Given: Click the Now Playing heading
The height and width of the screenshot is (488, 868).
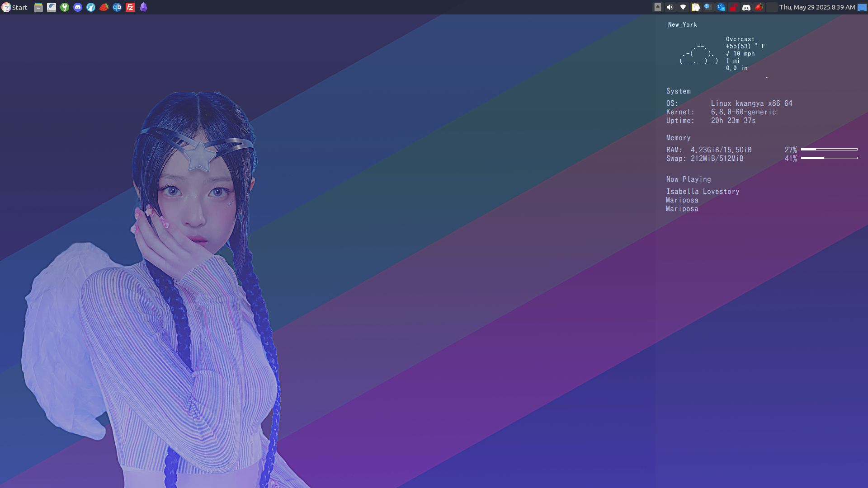Looking at the screenshot, I should (x=689, y=179).
